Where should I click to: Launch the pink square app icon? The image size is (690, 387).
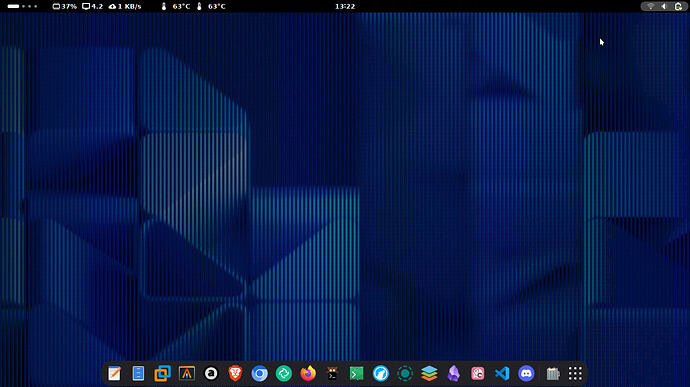coord(477,373)
